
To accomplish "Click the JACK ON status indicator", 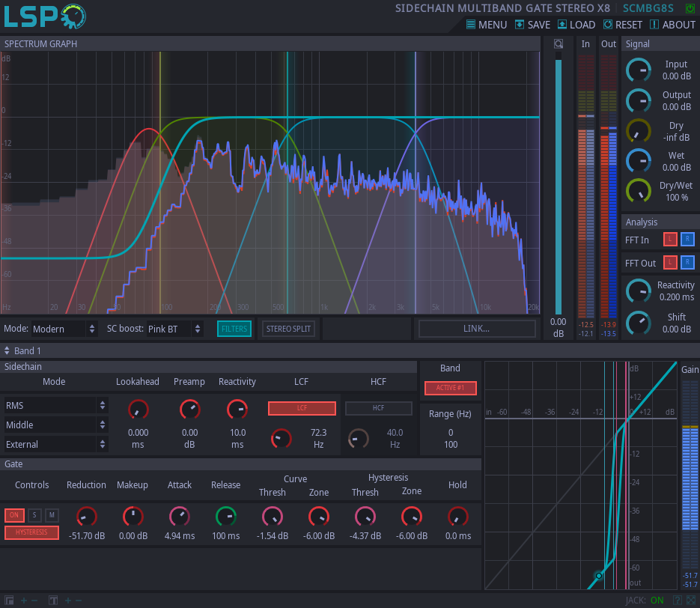I will point(645,601).
